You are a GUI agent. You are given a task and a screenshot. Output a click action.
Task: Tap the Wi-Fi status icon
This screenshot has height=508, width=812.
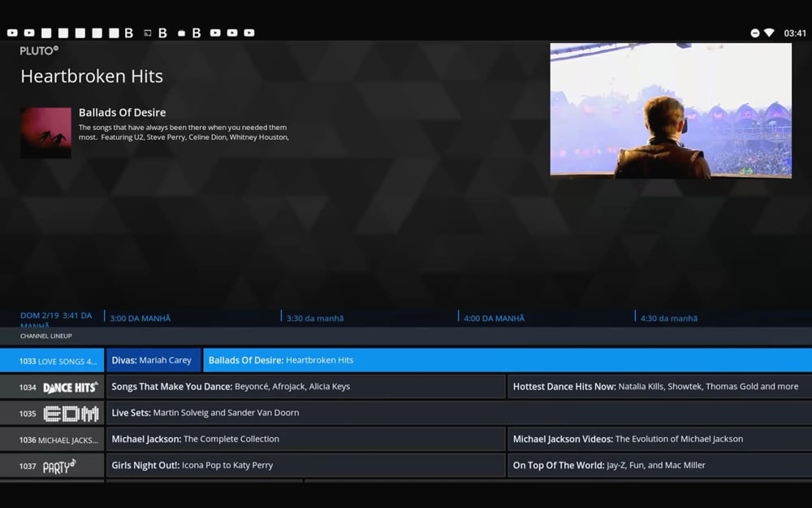769,33
